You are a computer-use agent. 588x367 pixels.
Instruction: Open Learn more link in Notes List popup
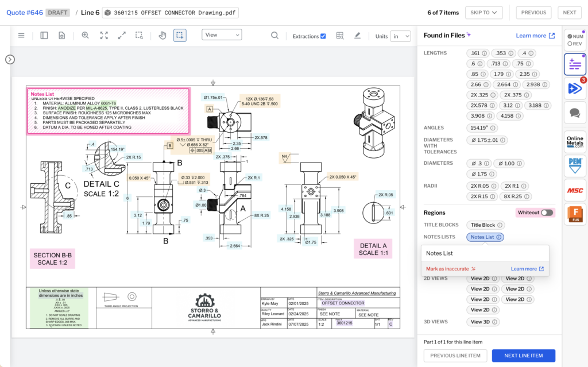(x=527, y=269)
